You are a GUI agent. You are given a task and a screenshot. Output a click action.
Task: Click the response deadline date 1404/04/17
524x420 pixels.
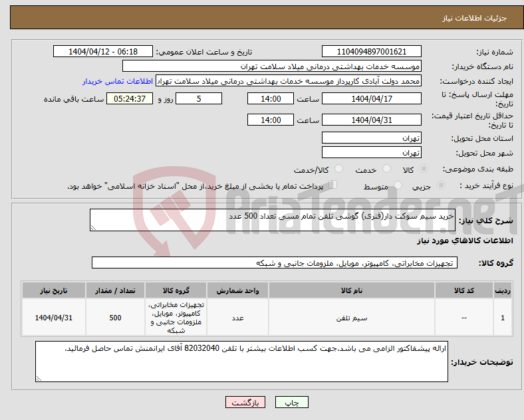coord(371,98)
